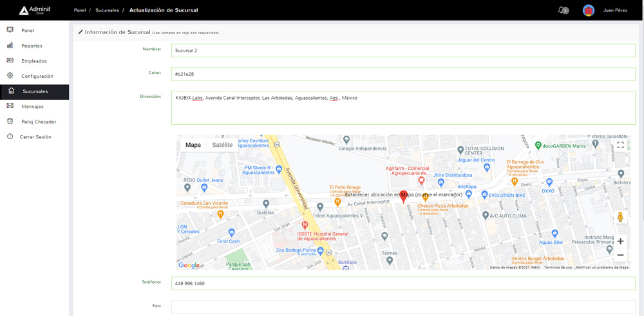
Task: Zoom out on the map
Action: pos(620,256)
